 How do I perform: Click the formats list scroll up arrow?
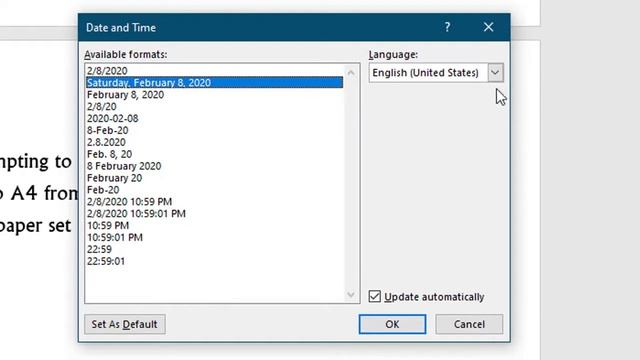click(x=351, y=73)
